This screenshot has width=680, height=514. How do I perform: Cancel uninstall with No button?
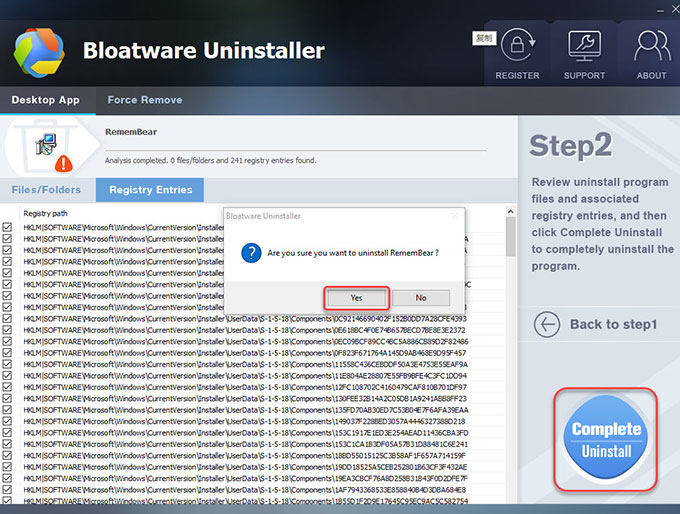coord(421,298)
